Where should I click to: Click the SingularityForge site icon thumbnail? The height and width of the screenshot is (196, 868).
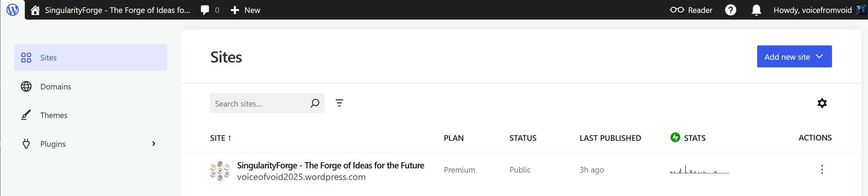click(220, 170)
